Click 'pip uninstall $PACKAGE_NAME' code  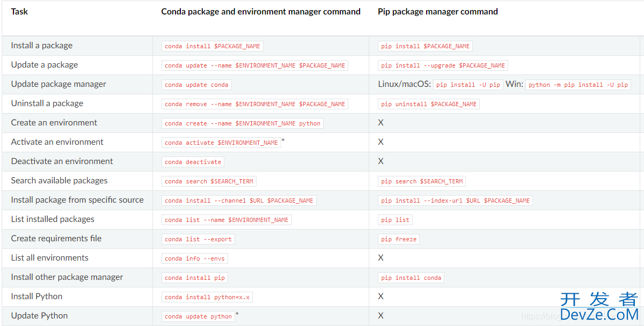coord(429,104)
